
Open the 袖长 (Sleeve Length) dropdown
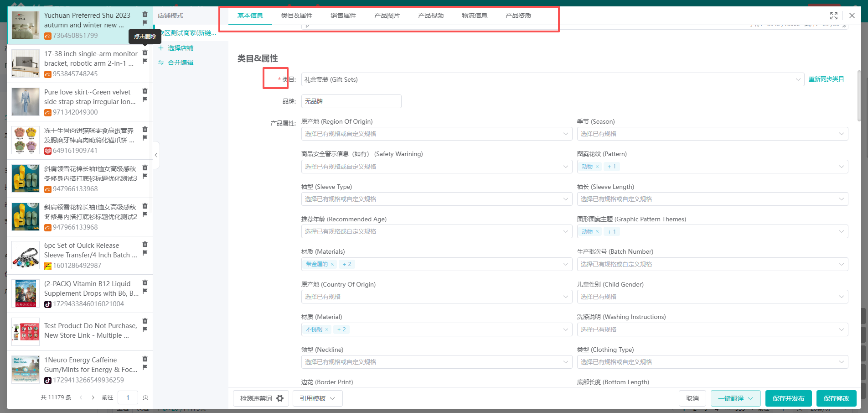click(x=713, y=199)
